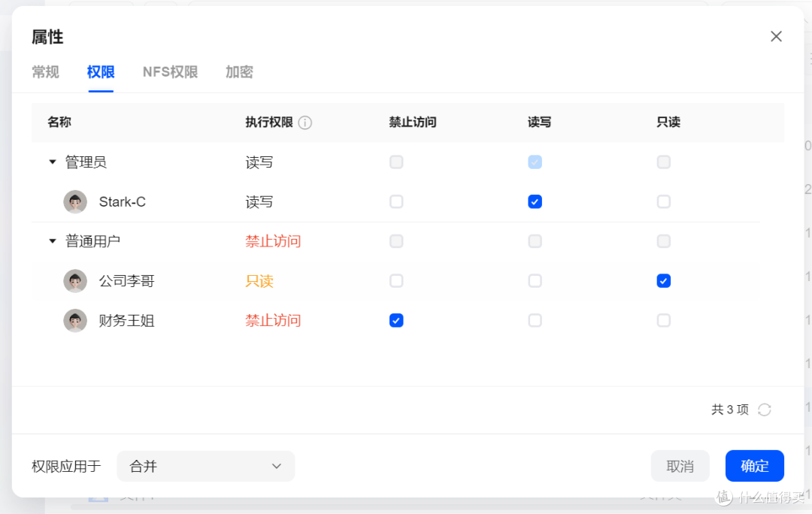Select the Stark-C user name
Viewport: 812px width, 514px height.
(x=123, y=202)
